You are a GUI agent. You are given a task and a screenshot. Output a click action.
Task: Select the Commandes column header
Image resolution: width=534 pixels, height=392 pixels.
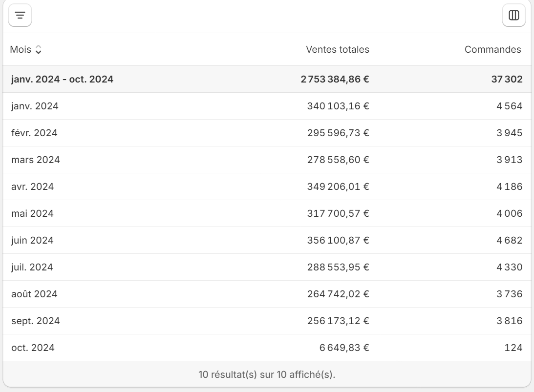tap(493, 49)
